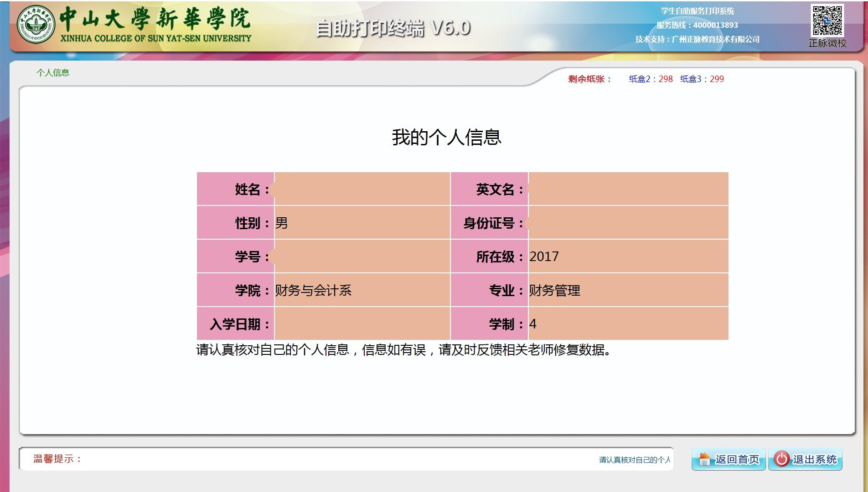Viewport: 868px width, 492px height.
Task: Click the red power icon on 退出系统
Action: click(781, 459)
